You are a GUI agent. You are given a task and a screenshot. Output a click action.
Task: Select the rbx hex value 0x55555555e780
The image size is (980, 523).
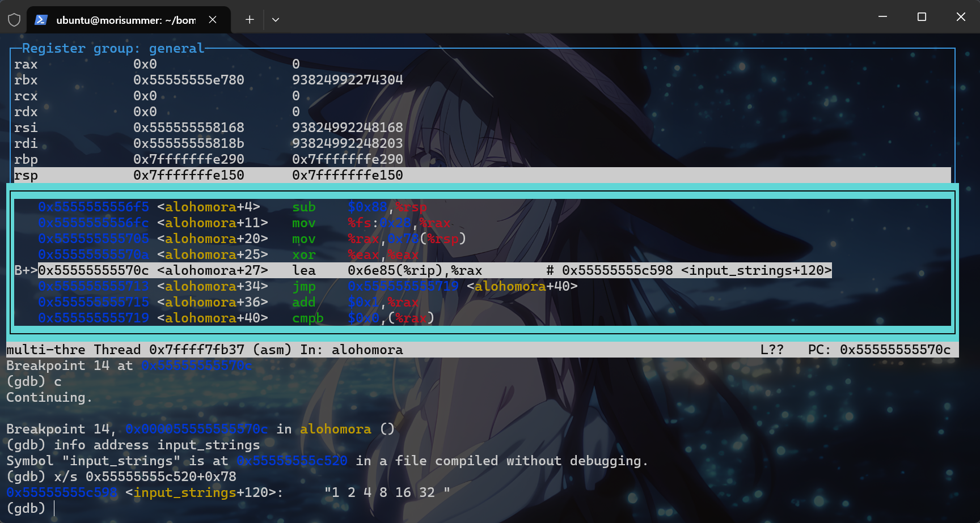point(188,80)
